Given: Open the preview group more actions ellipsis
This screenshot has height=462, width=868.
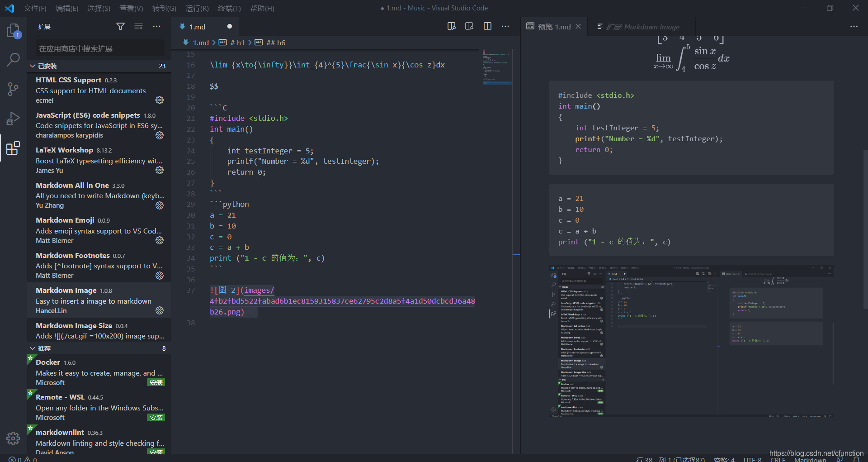Looking at the screenshot, I should [x=854, y=26].
